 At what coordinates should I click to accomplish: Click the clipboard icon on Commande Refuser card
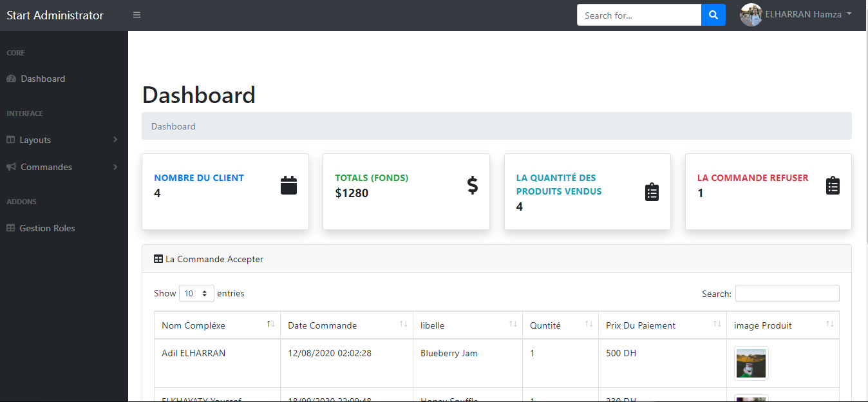click(833, 185)
